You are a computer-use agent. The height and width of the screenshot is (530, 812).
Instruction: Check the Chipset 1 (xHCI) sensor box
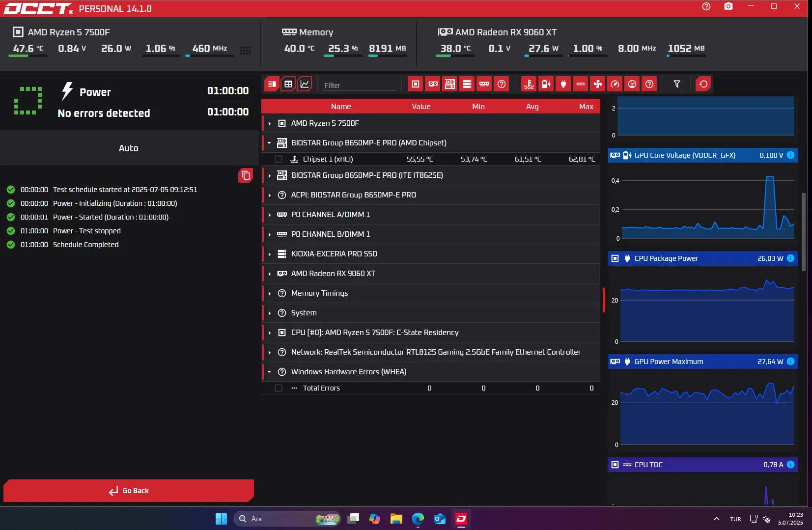point(279,159)
